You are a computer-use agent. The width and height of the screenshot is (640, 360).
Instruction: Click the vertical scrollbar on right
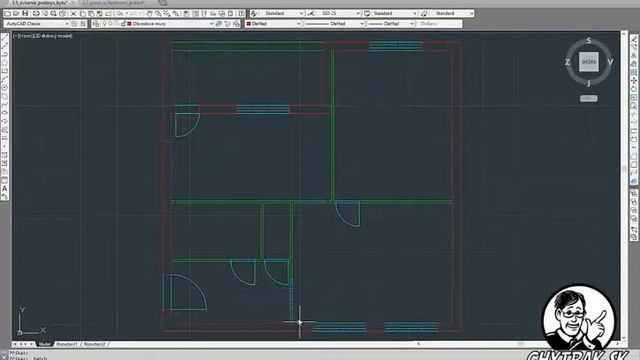click(x=623, y=186)
